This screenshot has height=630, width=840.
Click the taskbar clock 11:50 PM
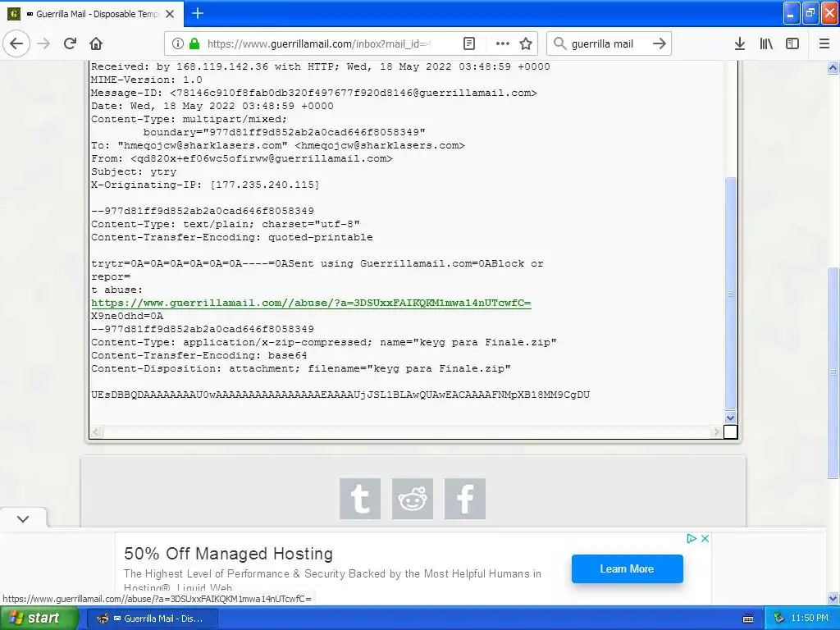point(810,619)
